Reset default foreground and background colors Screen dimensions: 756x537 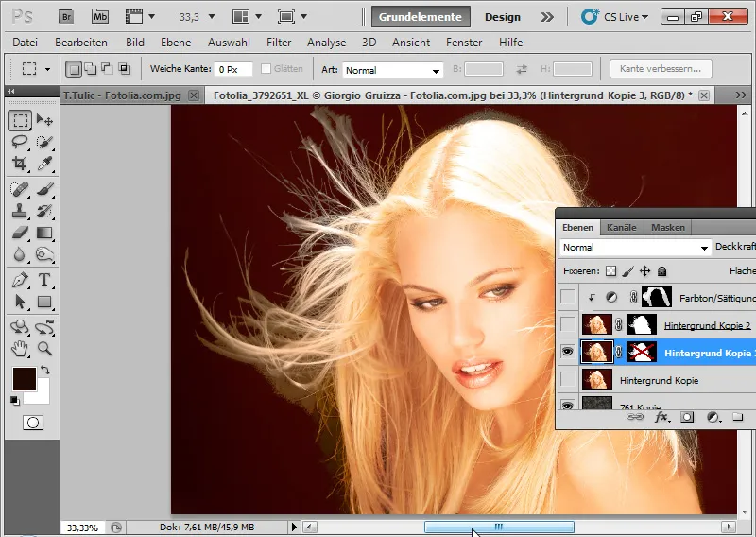(14, 401)
